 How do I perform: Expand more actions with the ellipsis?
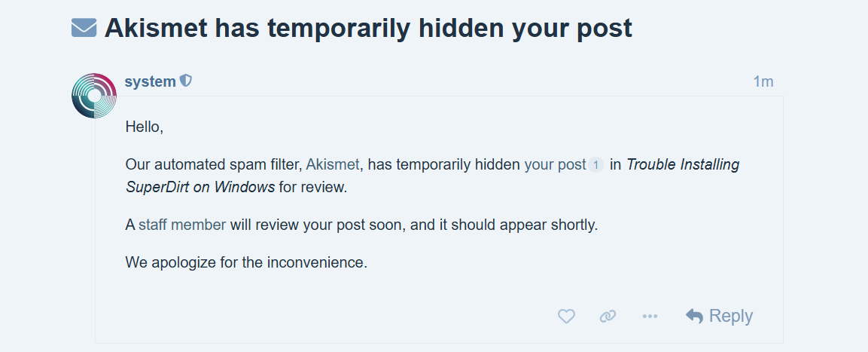click(x=650, y=317)
